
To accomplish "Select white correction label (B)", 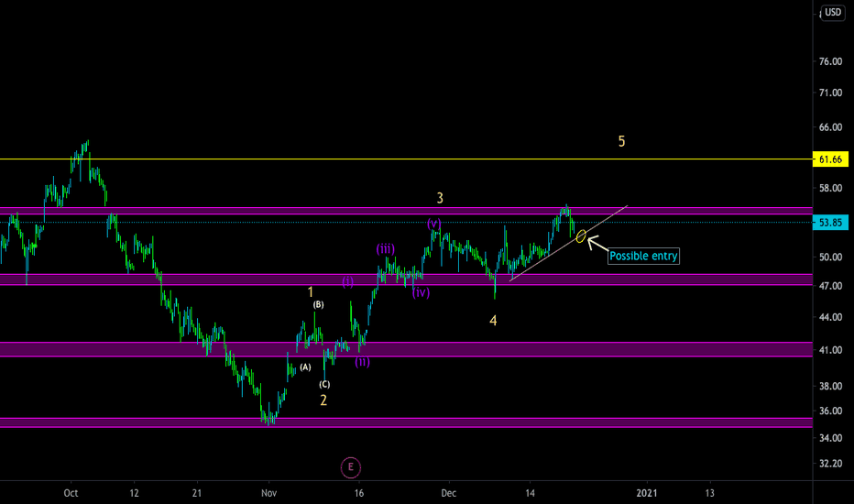I will click(x=318, y=305).
